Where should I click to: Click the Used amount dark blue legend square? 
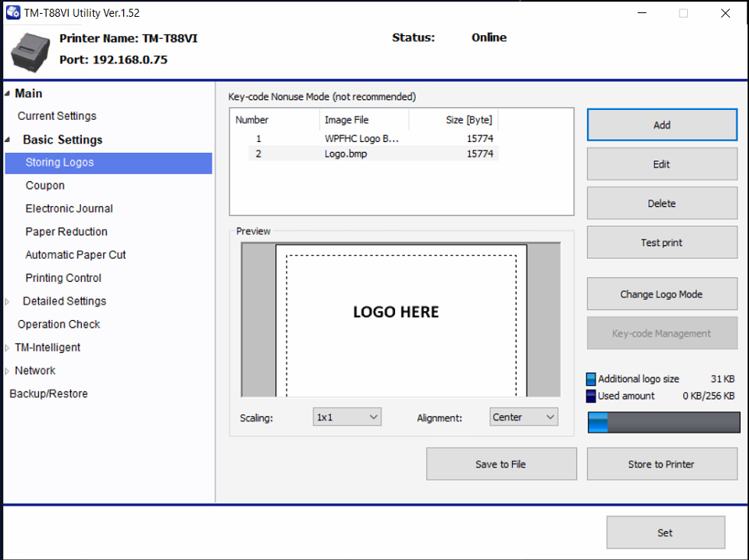(x=591, y=397)
